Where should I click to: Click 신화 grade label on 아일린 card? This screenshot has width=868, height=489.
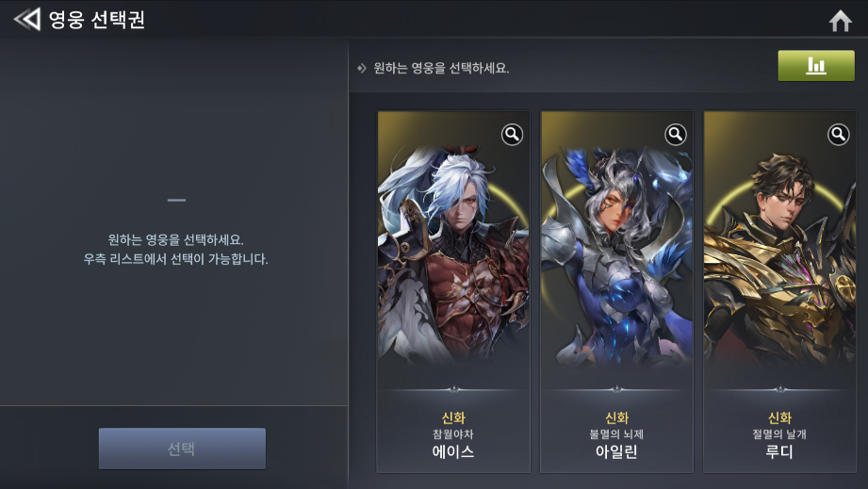[616, 417]
